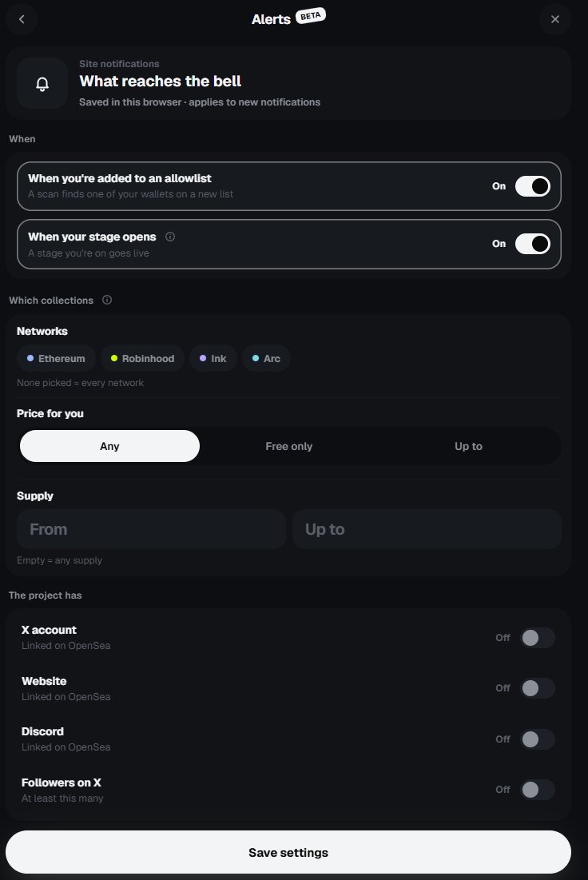
Task: Click the 'Discord' row label
Action: coord(42,731)
